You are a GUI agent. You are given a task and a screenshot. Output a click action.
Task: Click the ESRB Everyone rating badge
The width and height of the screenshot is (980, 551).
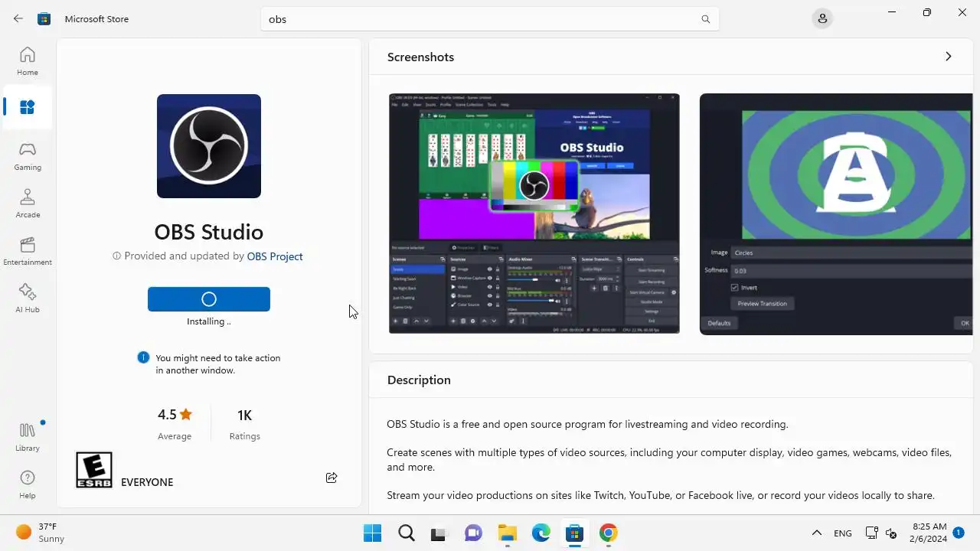94,470
